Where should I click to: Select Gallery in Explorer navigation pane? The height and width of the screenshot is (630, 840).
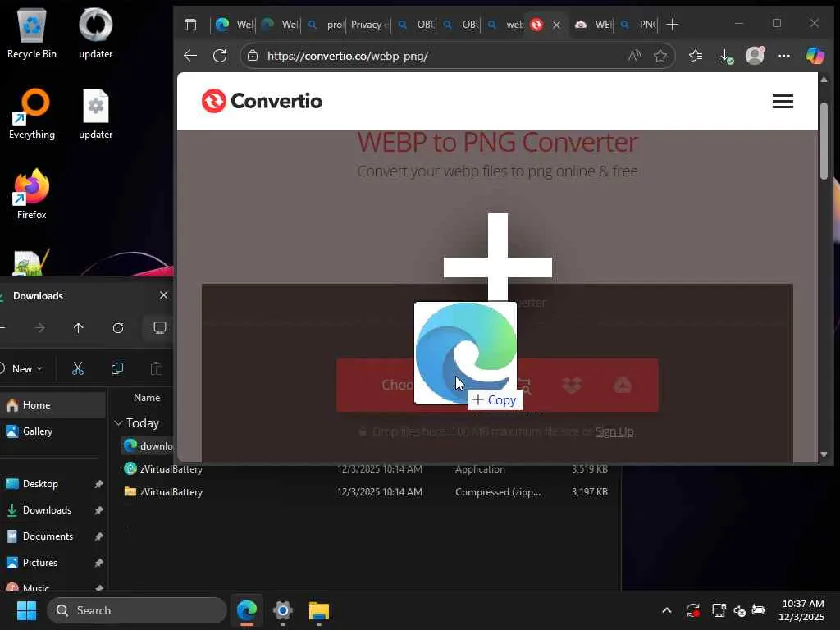[x=52, y=431]
